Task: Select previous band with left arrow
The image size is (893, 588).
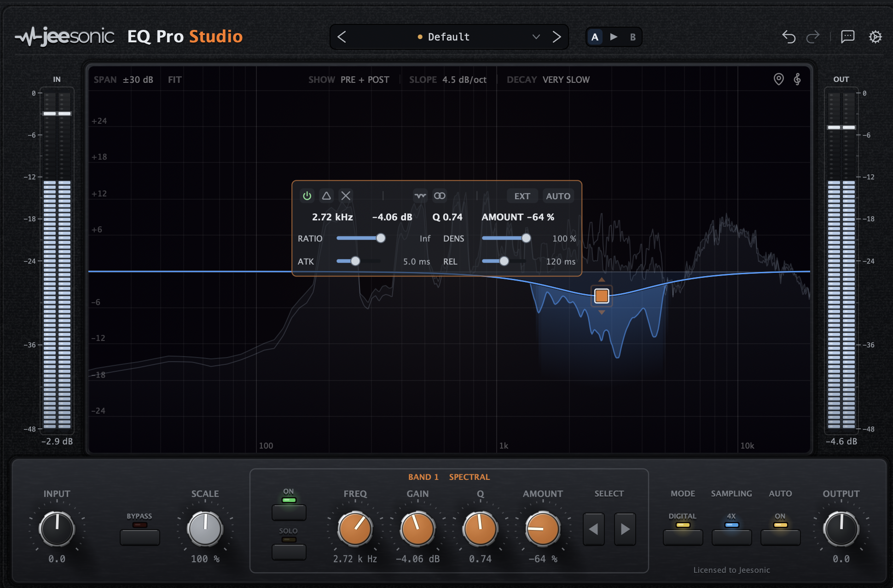Action: coord(593,529)
